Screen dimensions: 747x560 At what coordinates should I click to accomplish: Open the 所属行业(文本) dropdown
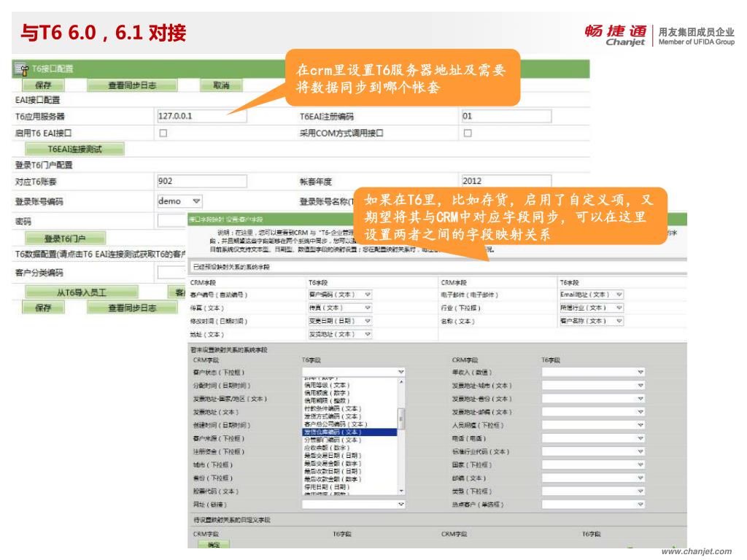(619, 308)
